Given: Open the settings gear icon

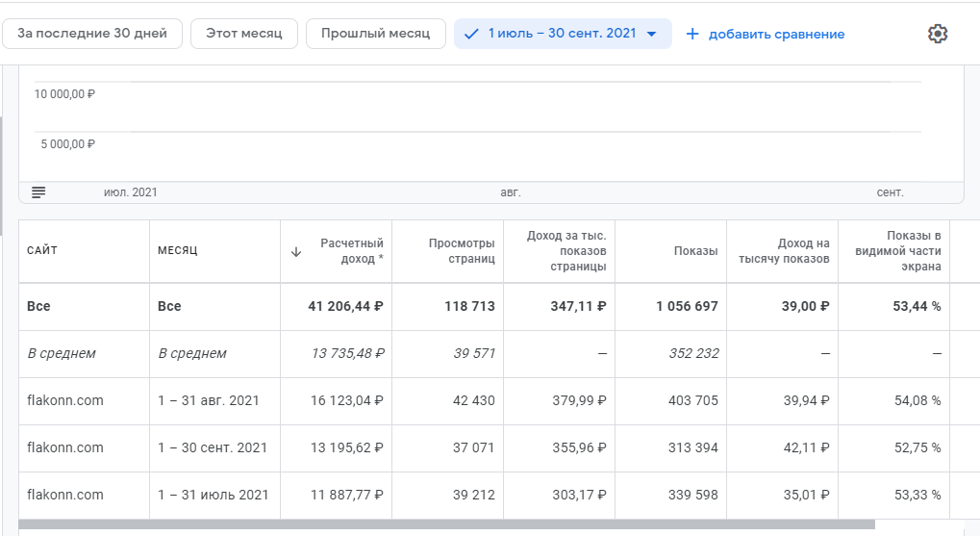Looking at the screenshot, I should coord(938,34).
